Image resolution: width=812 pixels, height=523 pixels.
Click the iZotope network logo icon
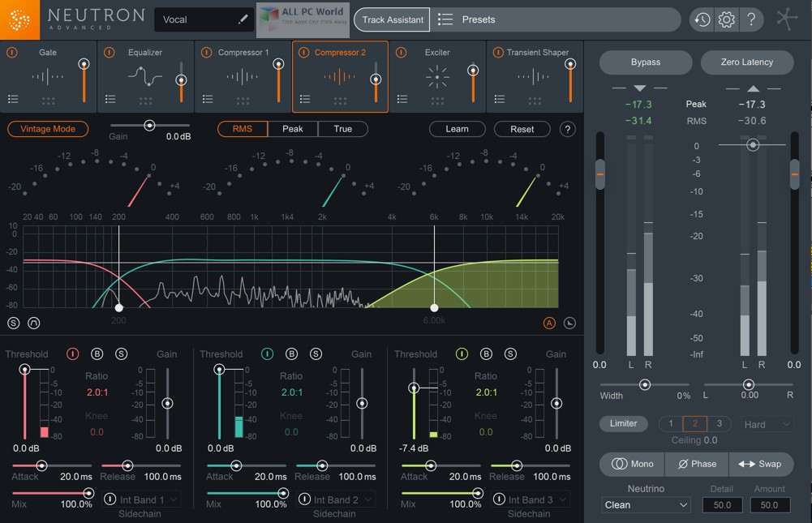[x=787, y=19]
